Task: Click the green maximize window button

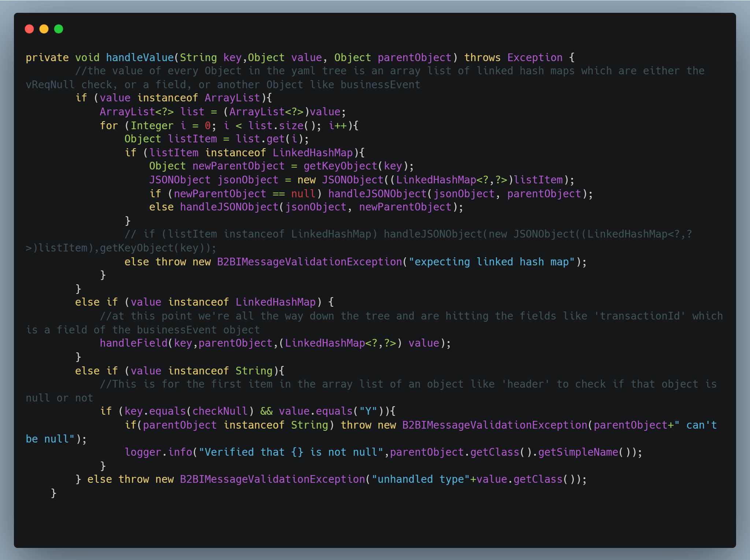Action: [x=59, y=29]
